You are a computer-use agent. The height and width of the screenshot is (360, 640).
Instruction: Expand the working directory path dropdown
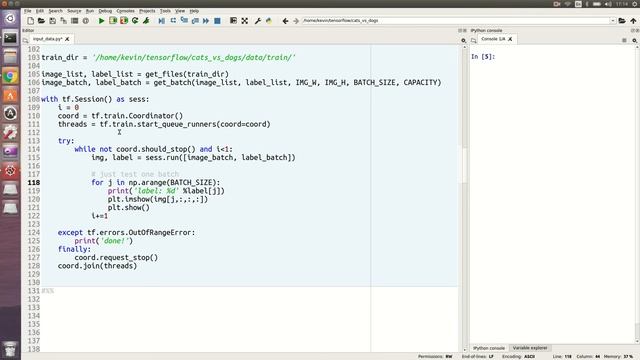click(613, 20)
